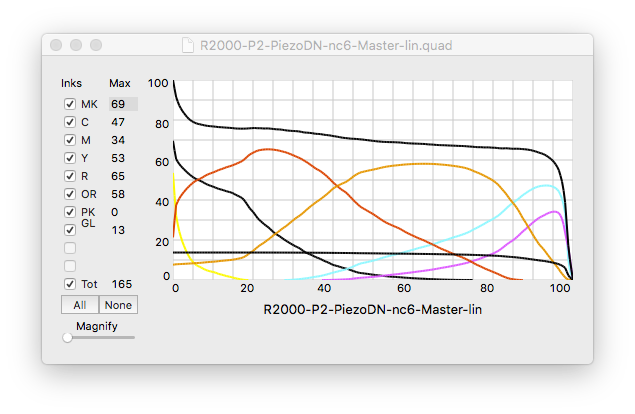Hide the M ink curve checkbox
The image size is (635, 414).
tap(70, 140)
